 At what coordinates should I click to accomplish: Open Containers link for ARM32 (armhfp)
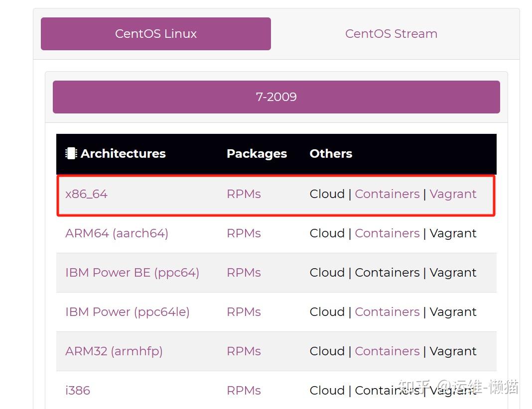click(387, 351)
